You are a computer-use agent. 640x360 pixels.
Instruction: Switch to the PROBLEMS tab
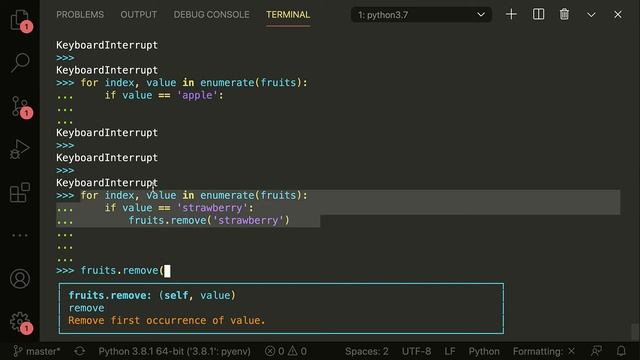click(80, 15)
